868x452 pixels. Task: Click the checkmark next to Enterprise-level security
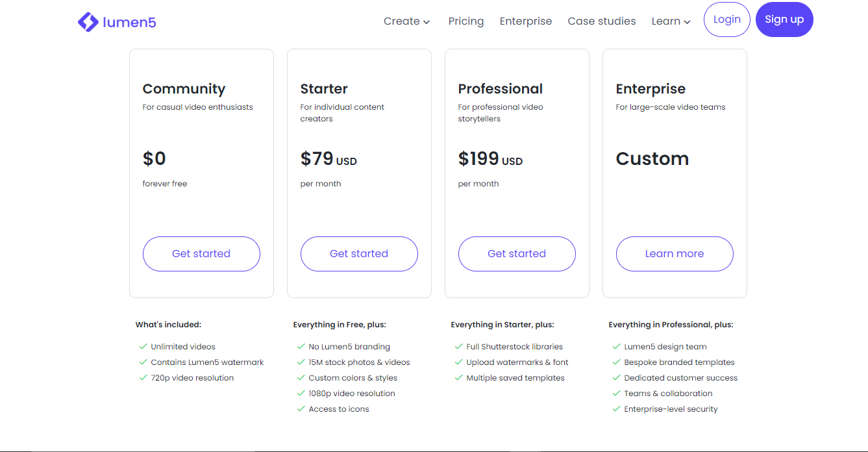coord(616,409)
